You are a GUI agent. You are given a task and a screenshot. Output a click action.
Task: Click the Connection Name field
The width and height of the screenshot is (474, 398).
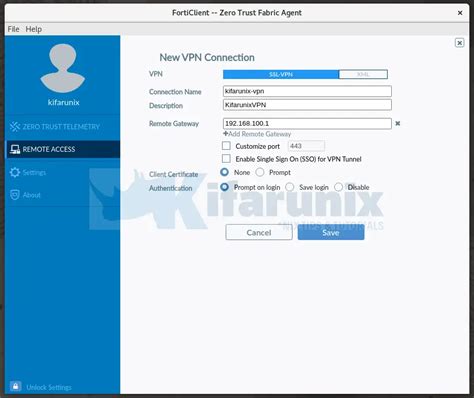[x=307, y=91]
